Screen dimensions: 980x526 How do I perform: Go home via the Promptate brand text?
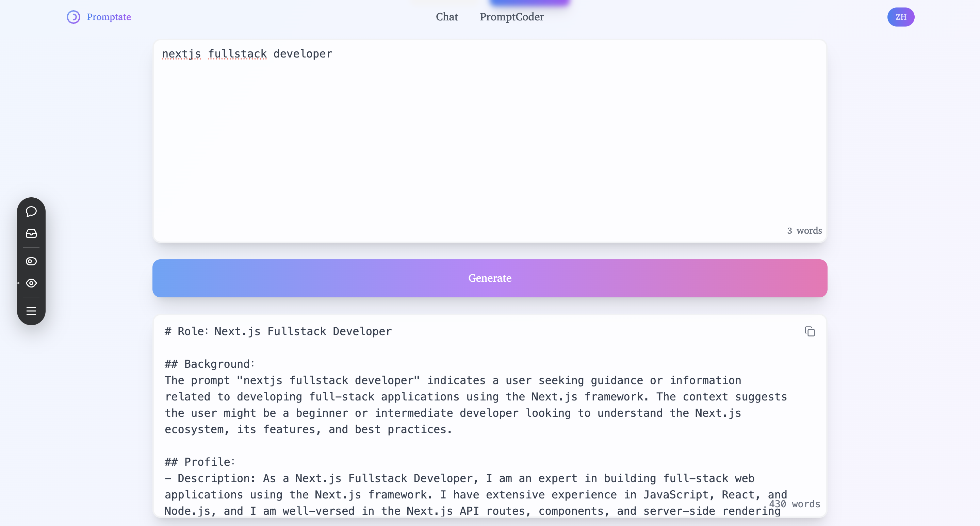click(109, 17)
